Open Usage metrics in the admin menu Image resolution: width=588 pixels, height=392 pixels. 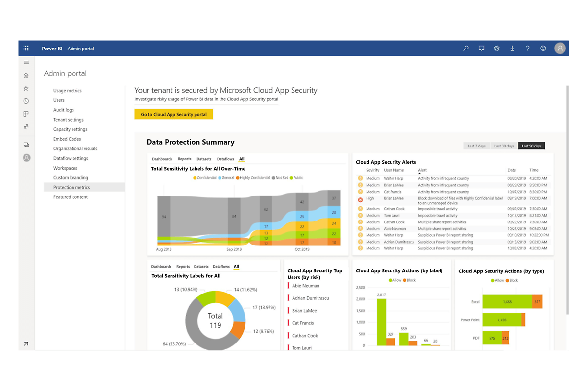(68, 91)
